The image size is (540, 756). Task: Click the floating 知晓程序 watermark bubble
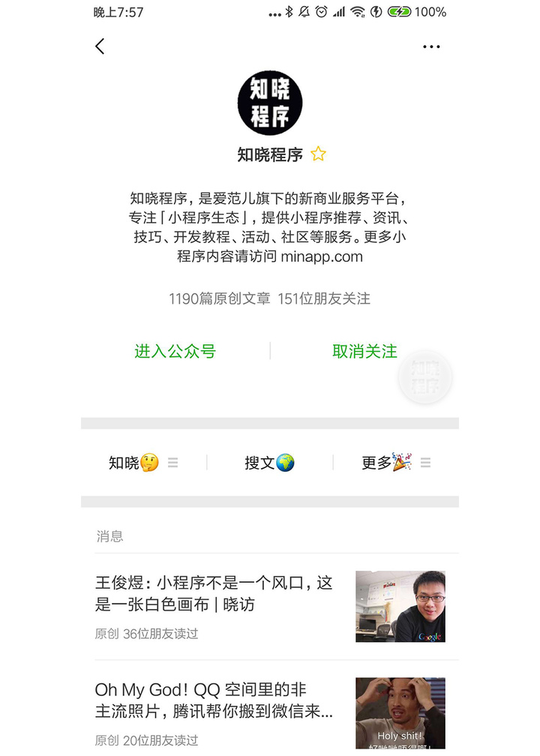[424, 377]
